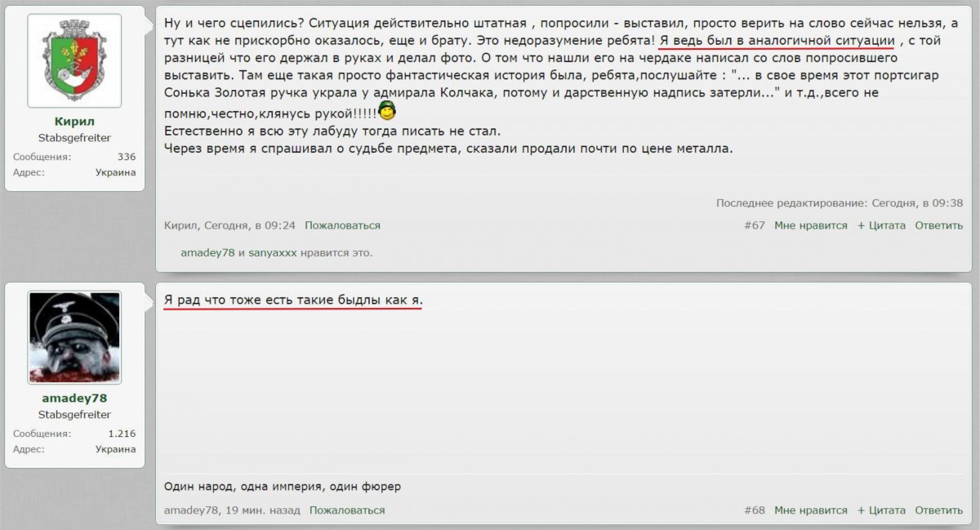Click author name Кирил in post #67 footer

[180, 225]
